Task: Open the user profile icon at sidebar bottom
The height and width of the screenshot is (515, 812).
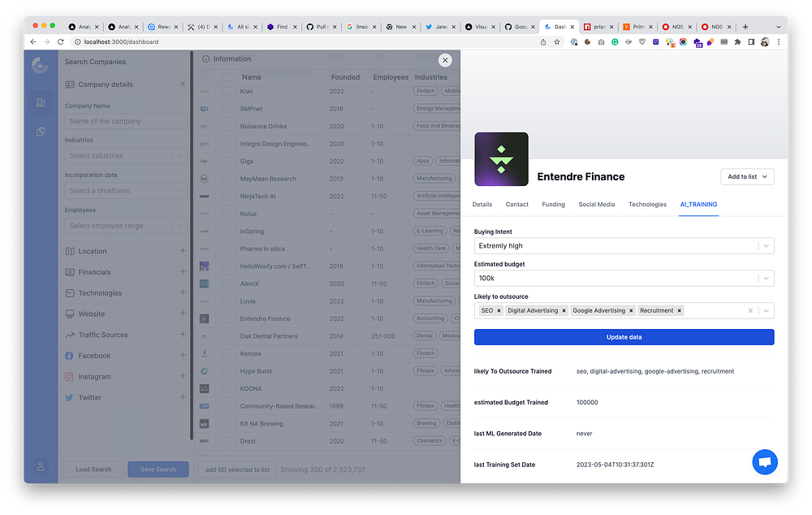Action: tap(41, 466)
